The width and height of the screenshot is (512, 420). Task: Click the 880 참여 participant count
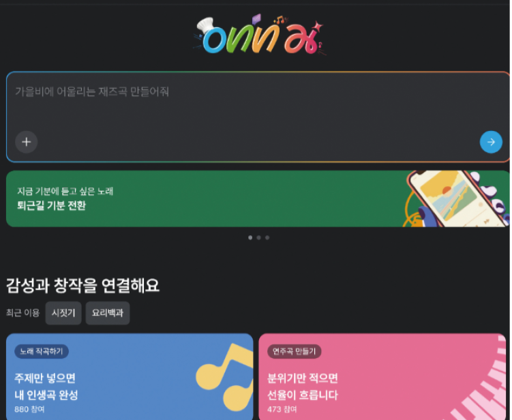[x=29, y=409]
